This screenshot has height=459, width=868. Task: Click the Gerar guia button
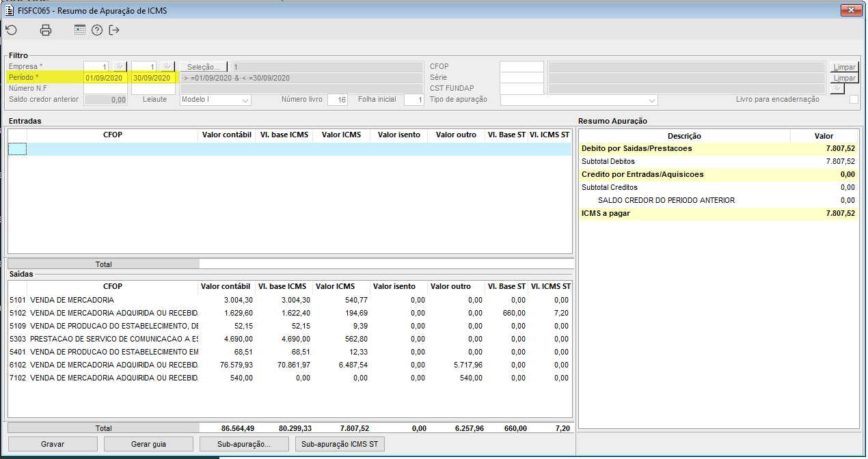point(148,444)
